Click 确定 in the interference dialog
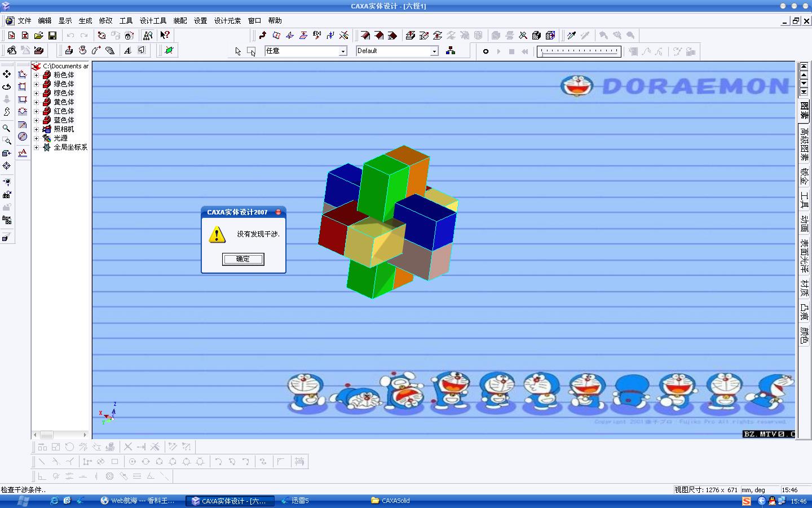 (243, 259)
